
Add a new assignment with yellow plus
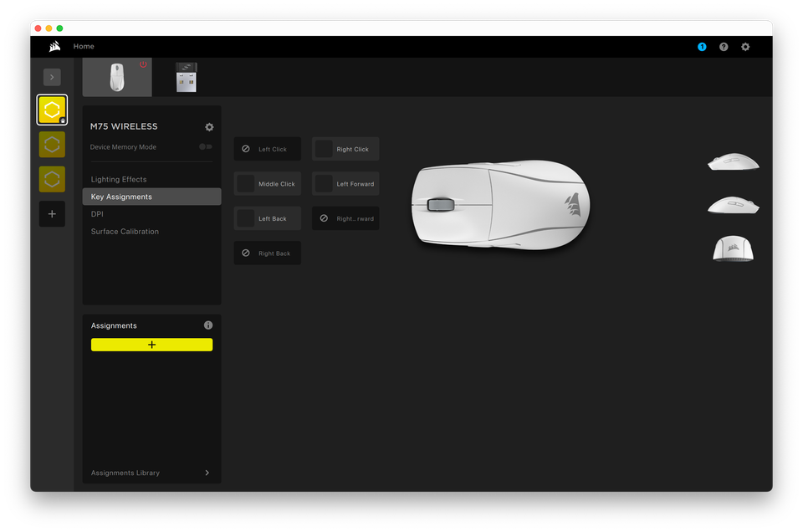coord(151,345)
